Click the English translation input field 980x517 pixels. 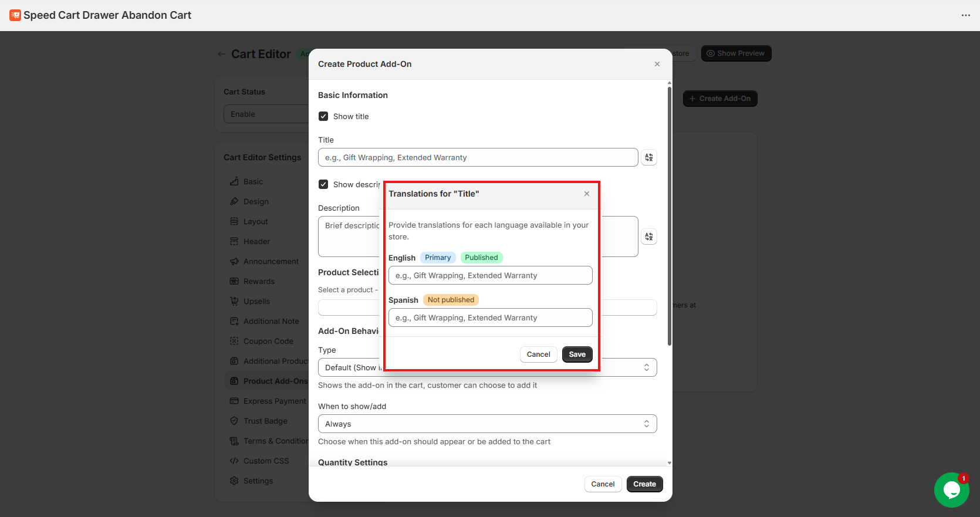490,275
